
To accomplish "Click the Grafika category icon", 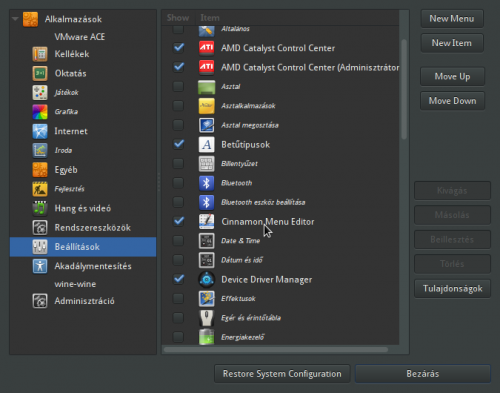I will 40,112.
